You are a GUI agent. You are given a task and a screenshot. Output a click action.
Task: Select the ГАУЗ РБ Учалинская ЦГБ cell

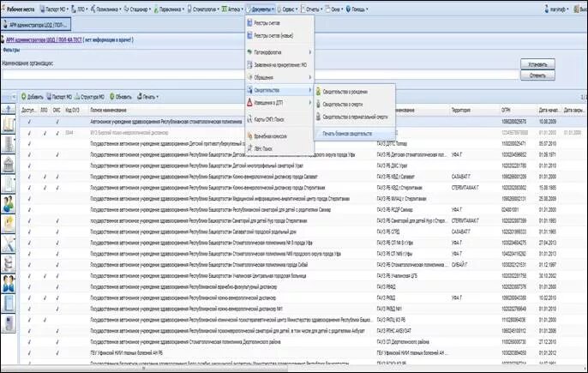pyautogui.click(x=397, y=276)
